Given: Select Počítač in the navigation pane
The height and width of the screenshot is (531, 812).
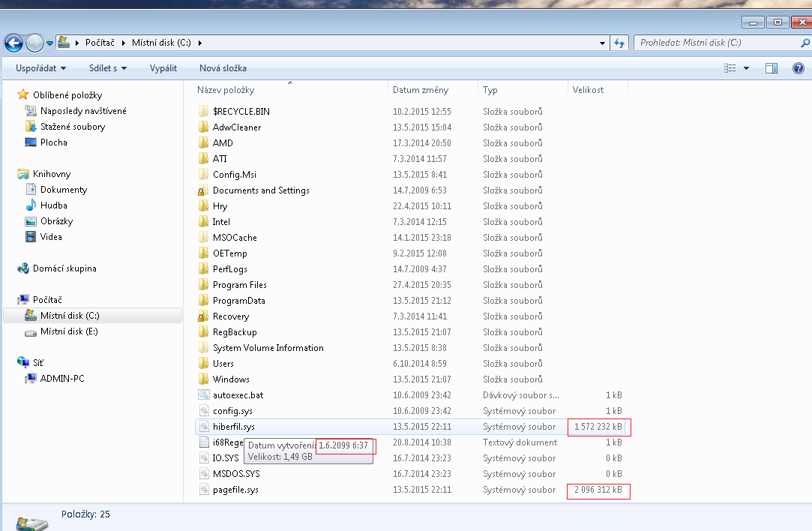Looking at the screenshot, I should tap(47, 300).
